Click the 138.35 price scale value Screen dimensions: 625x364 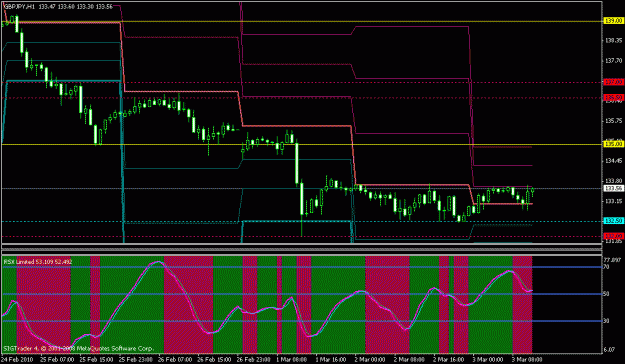[x=613, y=41]
